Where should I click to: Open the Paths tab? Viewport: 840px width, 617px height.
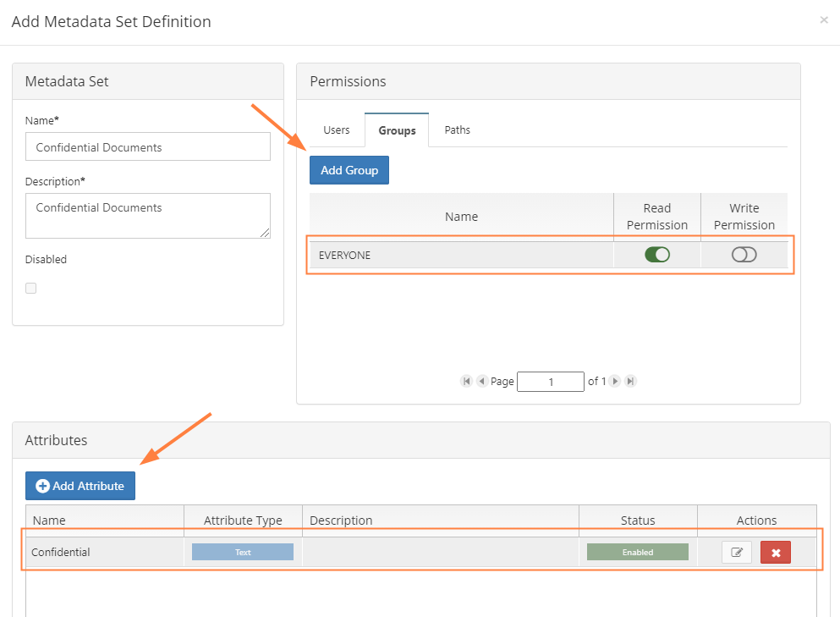pos(457,130)
